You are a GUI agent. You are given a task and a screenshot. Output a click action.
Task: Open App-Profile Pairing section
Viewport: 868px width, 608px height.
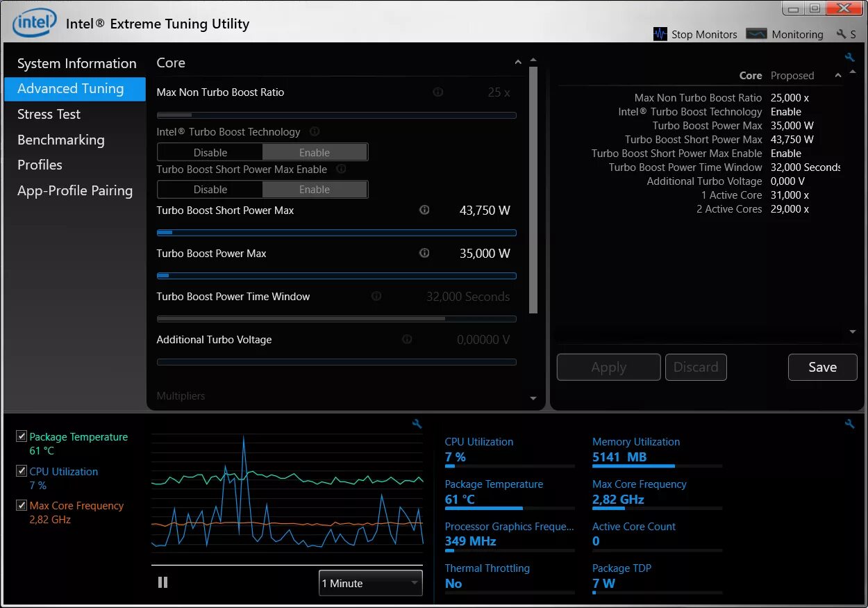pos(75,190)
